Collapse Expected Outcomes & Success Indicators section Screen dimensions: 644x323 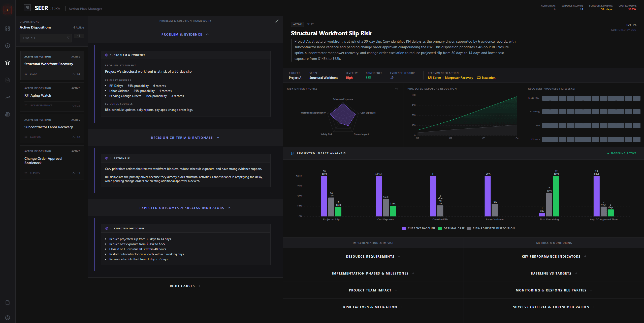pyautogui.click(x=185, y=208)
